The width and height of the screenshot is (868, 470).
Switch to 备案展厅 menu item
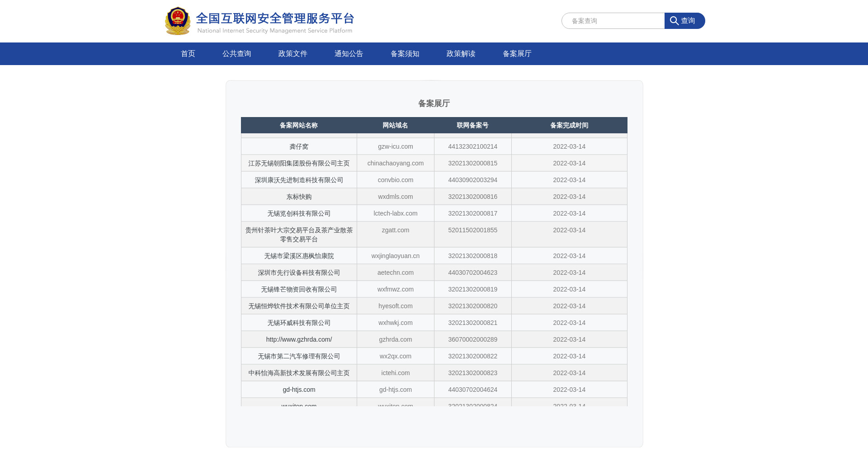tap(517, 54)
